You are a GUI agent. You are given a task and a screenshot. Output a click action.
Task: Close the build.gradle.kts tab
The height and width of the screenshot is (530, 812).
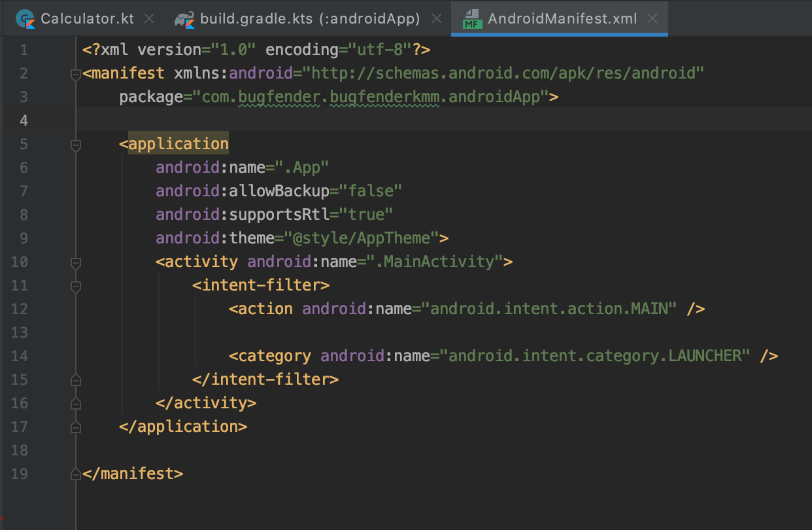[435, 18]
